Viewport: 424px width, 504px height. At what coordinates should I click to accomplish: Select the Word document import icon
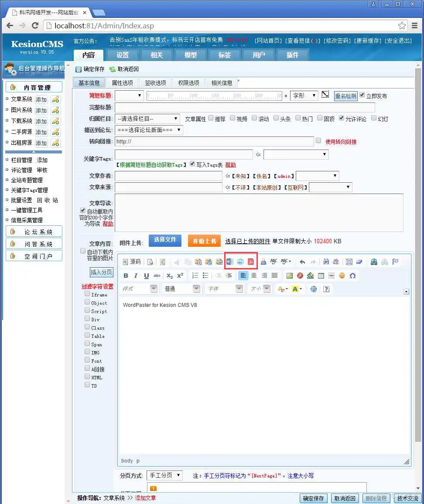[229, 261]
